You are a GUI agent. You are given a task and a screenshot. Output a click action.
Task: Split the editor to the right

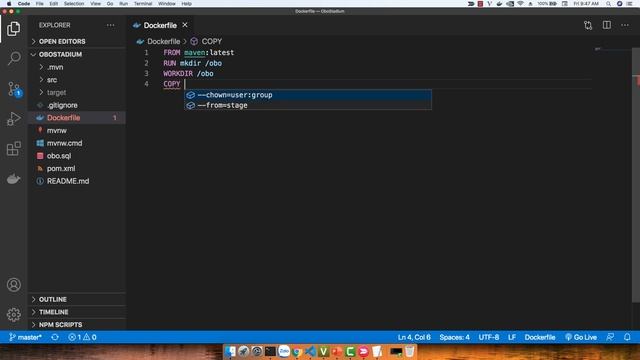point(607,25)
